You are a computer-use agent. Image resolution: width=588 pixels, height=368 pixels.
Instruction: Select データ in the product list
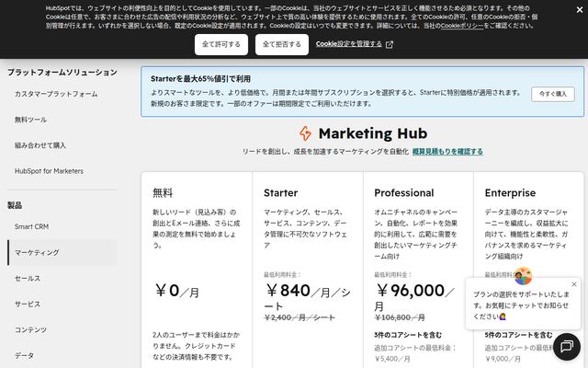[25, 355]
